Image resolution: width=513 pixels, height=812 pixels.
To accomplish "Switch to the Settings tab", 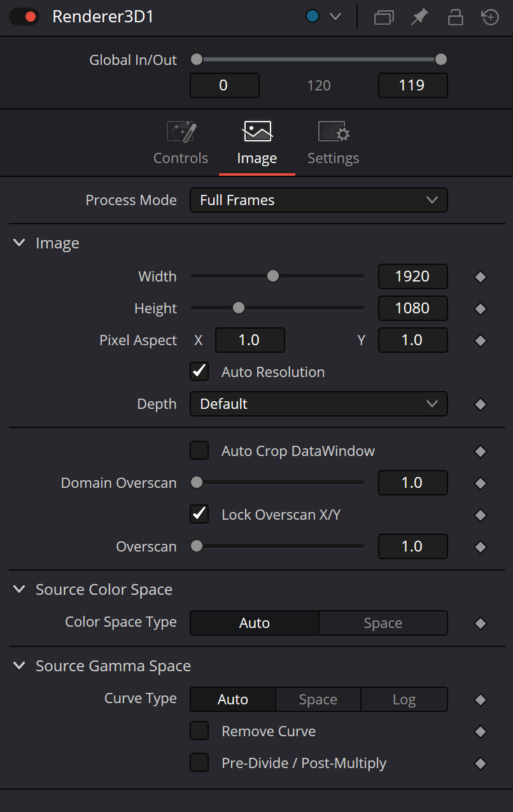I will point(334,144).
